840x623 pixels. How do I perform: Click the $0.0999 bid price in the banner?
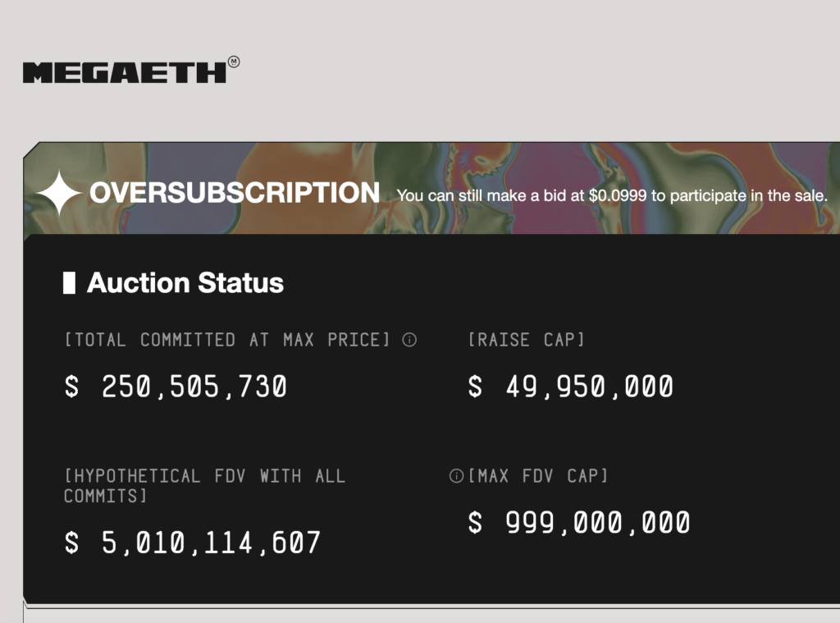tap(618, 196)
